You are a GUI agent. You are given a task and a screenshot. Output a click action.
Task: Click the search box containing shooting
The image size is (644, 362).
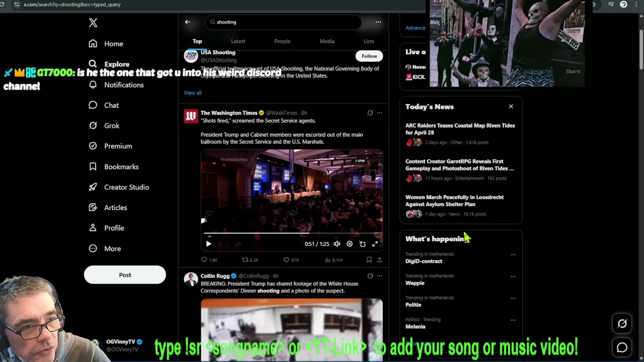click(283, 22)
